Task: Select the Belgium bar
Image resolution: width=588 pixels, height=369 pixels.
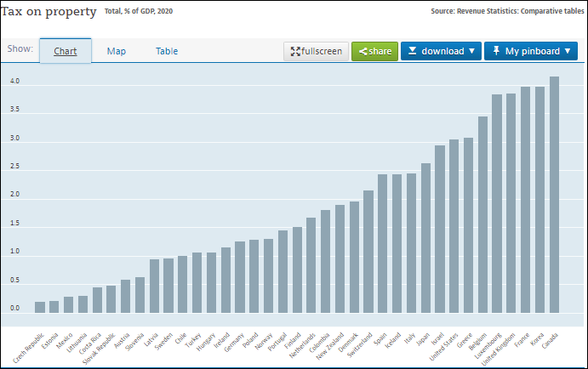Action: (483, 214)
